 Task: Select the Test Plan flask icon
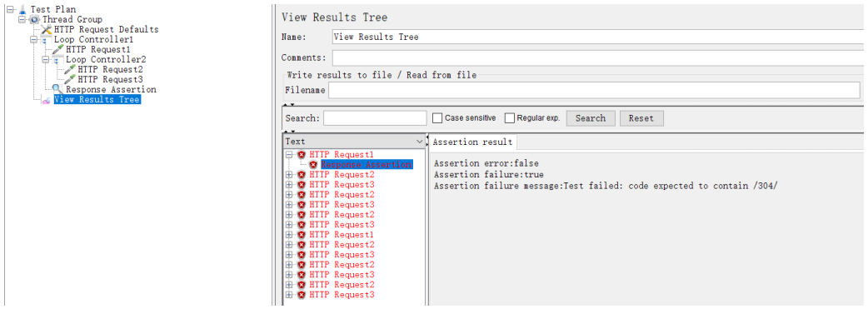pos(22,9)
